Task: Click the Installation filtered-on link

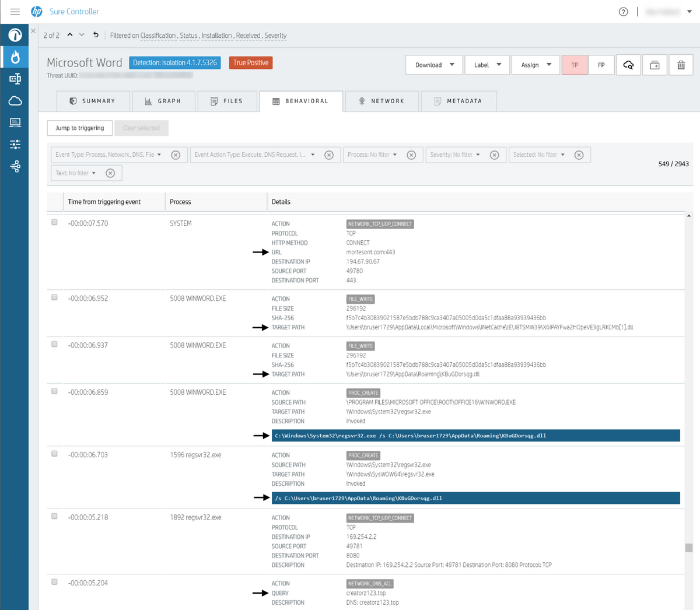Action: [216, 36]
